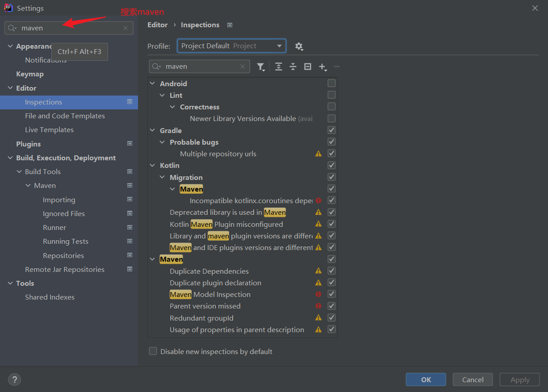
Task: Click the Add Inspection plus icon
Action: coord(322,67)
